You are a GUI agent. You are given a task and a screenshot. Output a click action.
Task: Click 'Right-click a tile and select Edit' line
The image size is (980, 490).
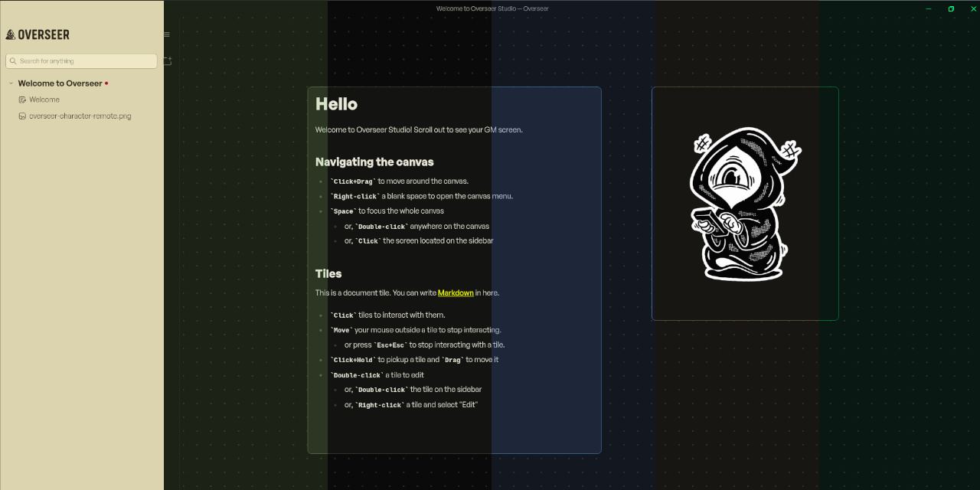(411, 405)
